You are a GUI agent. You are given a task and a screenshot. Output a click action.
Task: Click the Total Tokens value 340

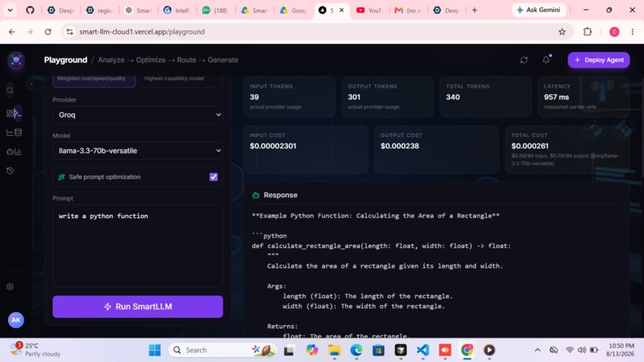[453, 97]
